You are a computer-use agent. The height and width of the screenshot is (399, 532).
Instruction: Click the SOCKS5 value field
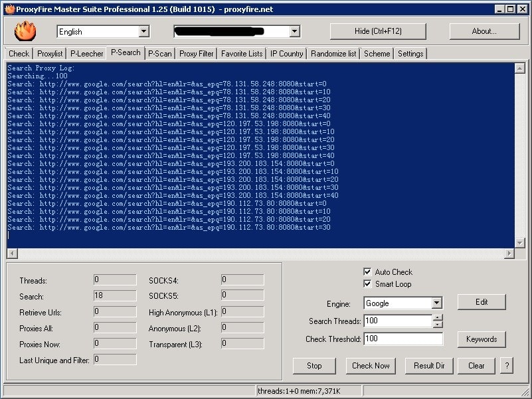[242, 295]
